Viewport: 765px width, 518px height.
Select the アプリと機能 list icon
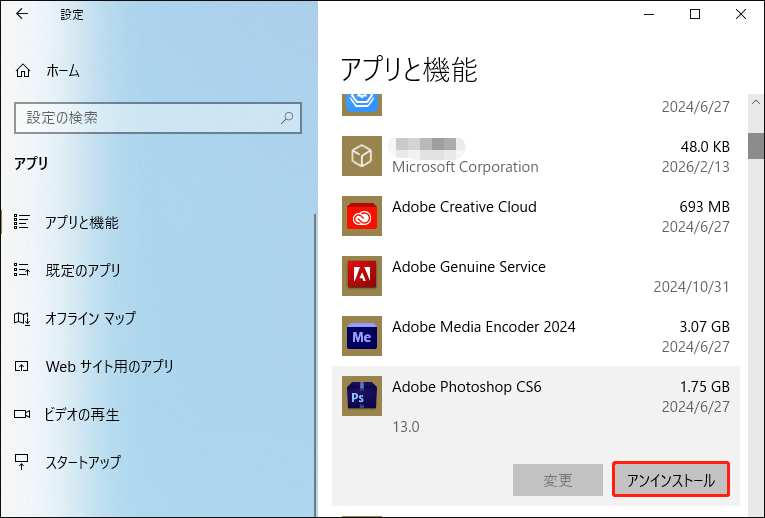[x=21, y=222]
